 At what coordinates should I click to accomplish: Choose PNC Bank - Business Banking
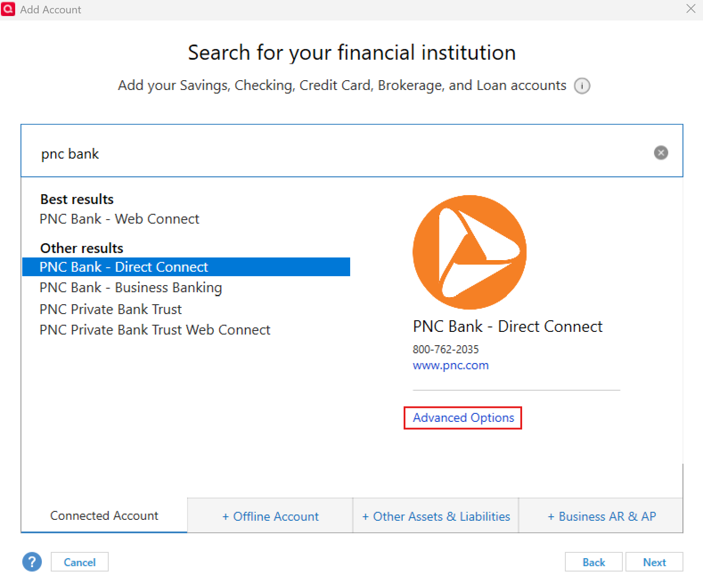tap(131, 288)
